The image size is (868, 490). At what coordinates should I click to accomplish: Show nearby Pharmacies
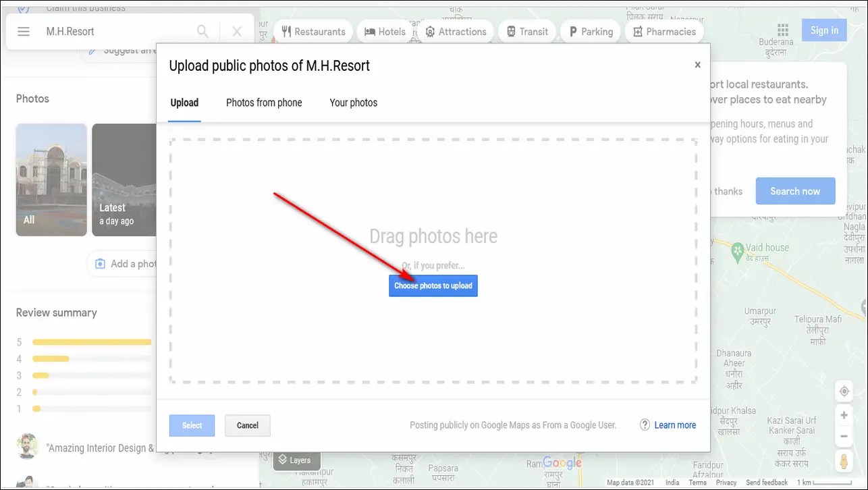pos(665,32)
